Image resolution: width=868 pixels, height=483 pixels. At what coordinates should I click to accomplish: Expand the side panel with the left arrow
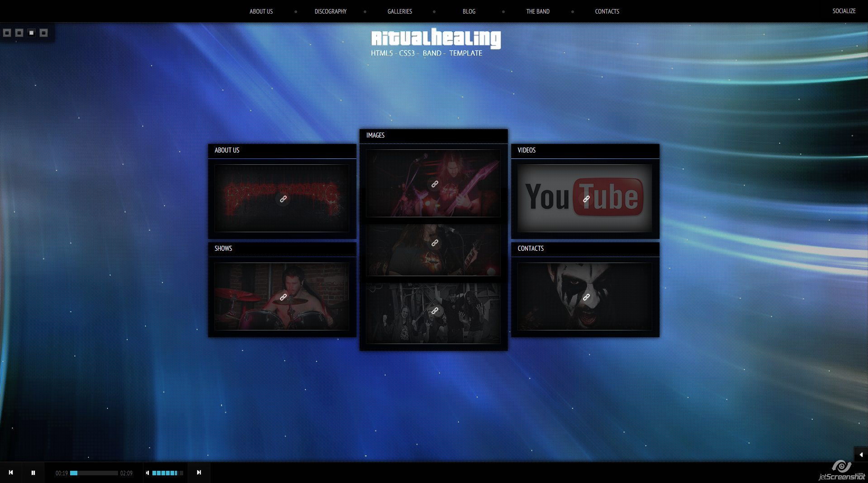(861, 454)
